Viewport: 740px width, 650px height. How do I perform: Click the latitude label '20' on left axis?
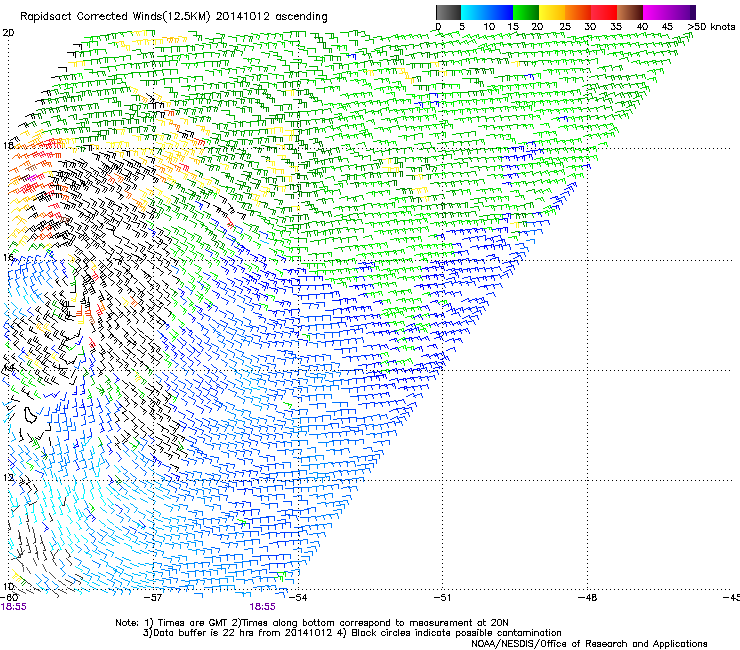pyautogui.click(x=8, y=33)
